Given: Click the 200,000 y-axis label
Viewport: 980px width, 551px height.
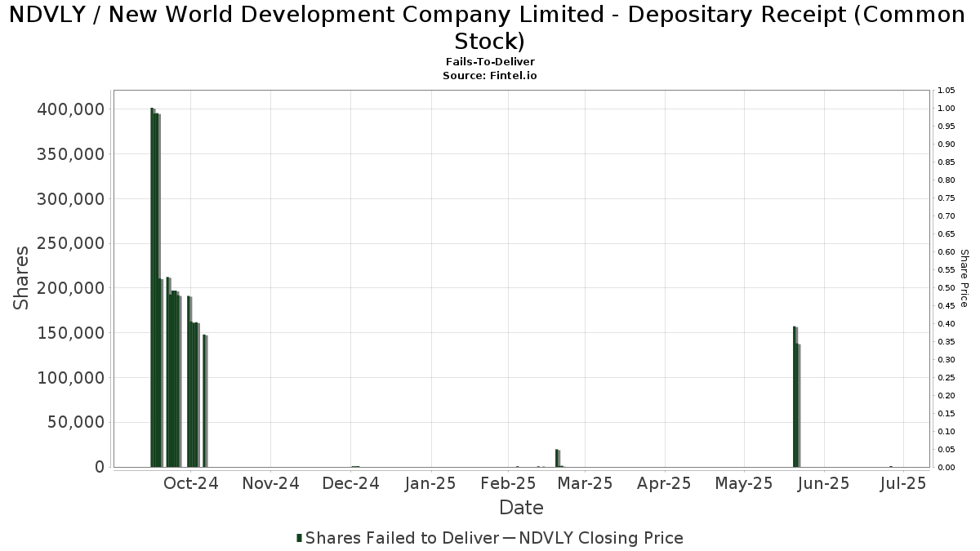Looking at the screenshot, I should [71, 288].
